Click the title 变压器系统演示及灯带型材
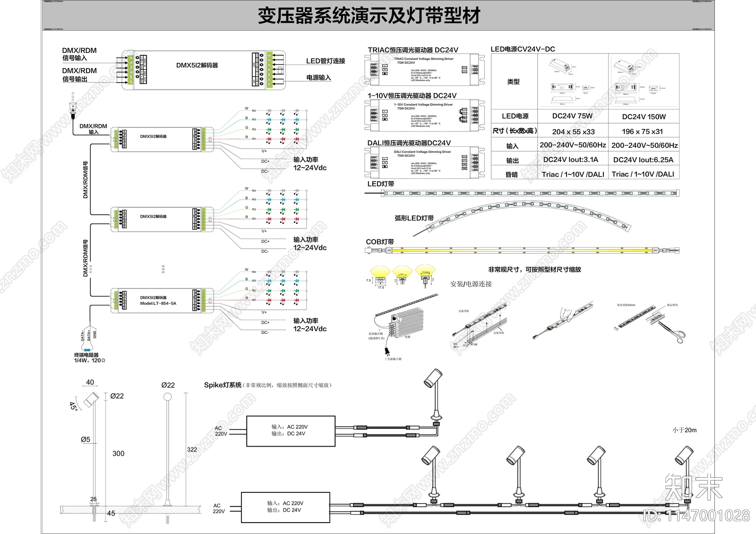The height and width of the screenshot is (534, 756). (369, 16)
